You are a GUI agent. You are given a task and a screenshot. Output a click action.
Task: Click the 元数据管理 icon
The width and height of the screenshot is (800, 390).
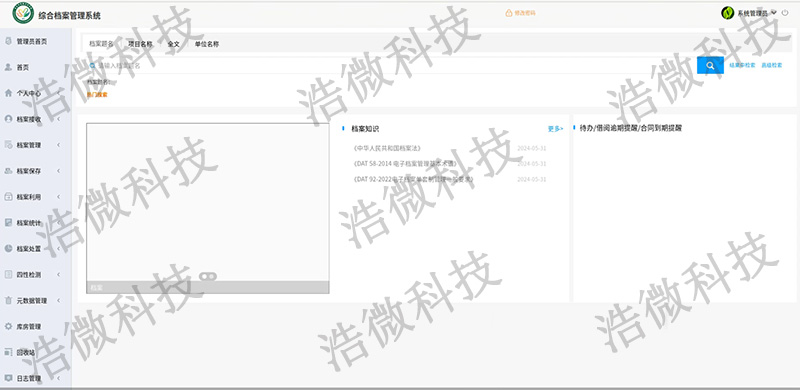click(8, 301)
